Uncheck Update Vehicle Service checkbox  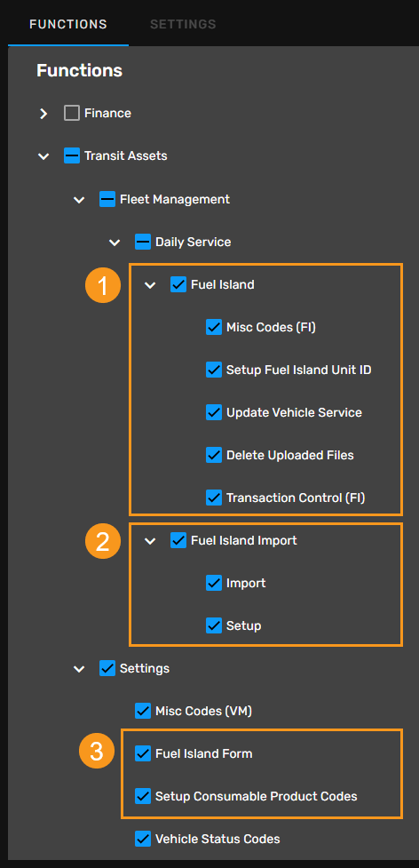(213, 412)
